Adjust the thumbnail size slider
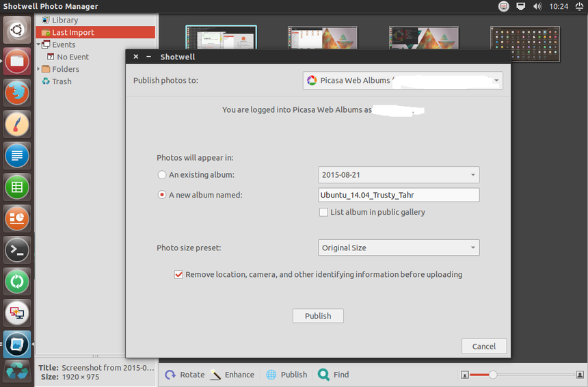 point(493,375)
